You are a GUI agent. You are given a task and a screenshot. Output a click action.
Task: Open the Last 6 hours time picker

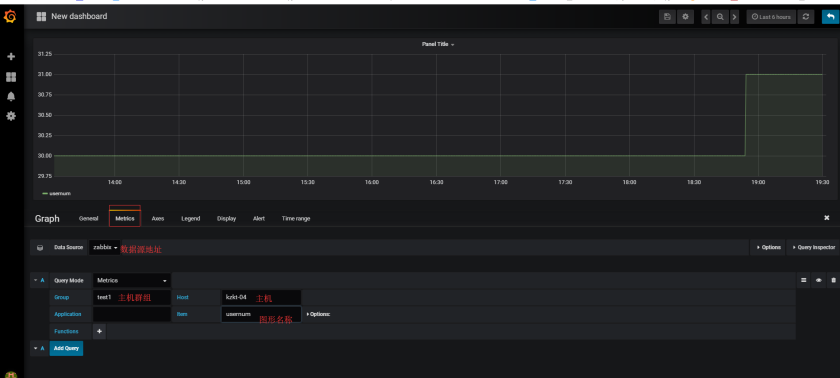(771, 17)
